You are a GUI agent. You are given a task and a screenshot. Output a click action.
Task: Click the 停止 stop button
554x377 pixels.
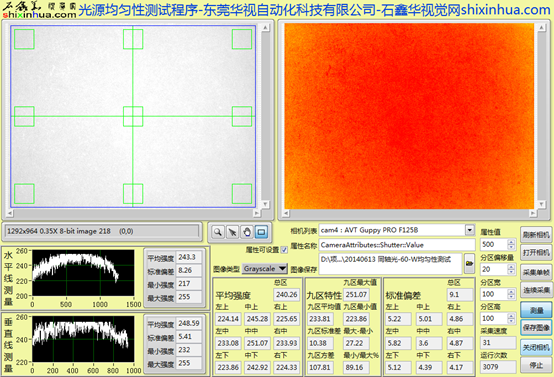point(536,366)
